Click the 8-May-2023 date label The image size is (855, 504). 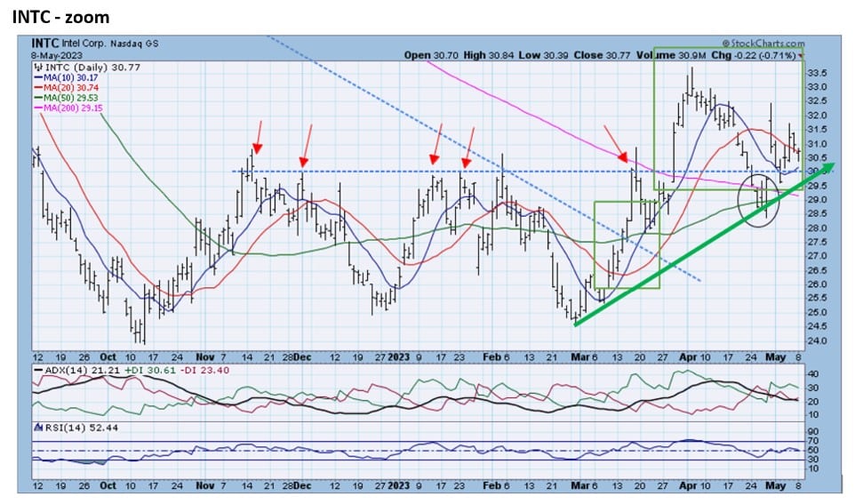57,55
